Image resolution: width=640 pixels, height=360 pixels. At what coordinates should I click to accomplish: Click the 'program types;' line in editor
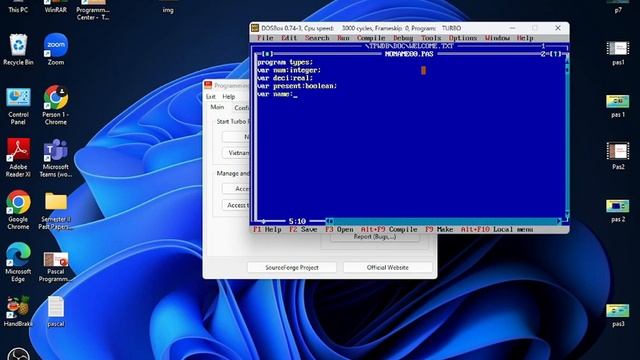point(285,62)
